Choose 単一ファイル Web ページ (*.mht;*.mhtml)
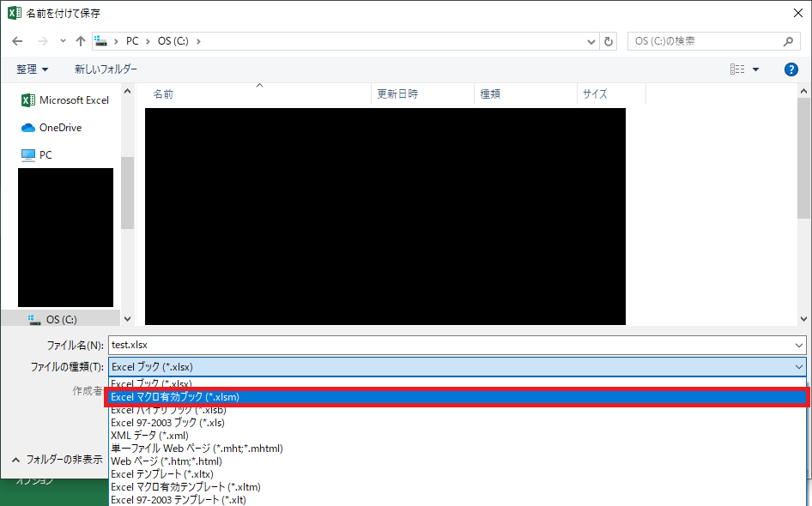 click(458, 449)
